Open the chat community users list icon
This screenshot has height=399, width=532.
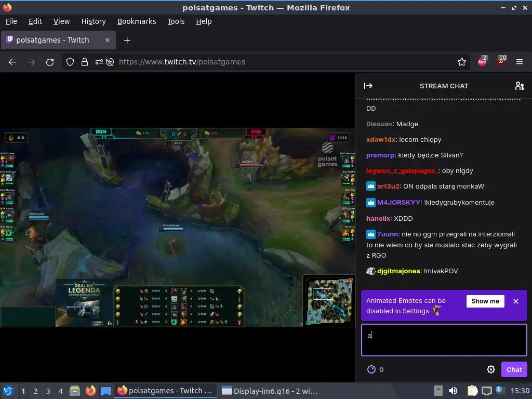click(x=519, y=86)
